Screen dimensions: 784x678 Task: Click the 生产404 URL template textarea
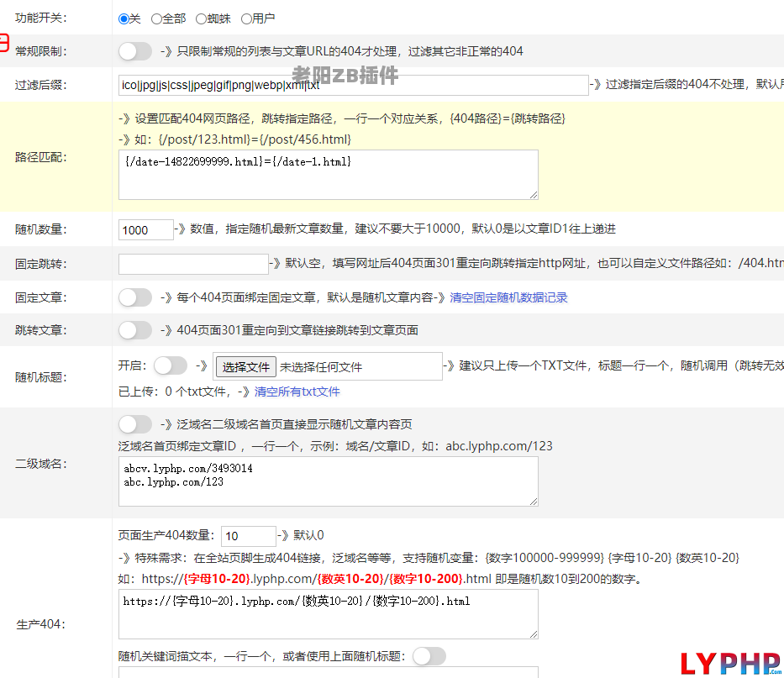pyautogui.click(x=329, y=614)
